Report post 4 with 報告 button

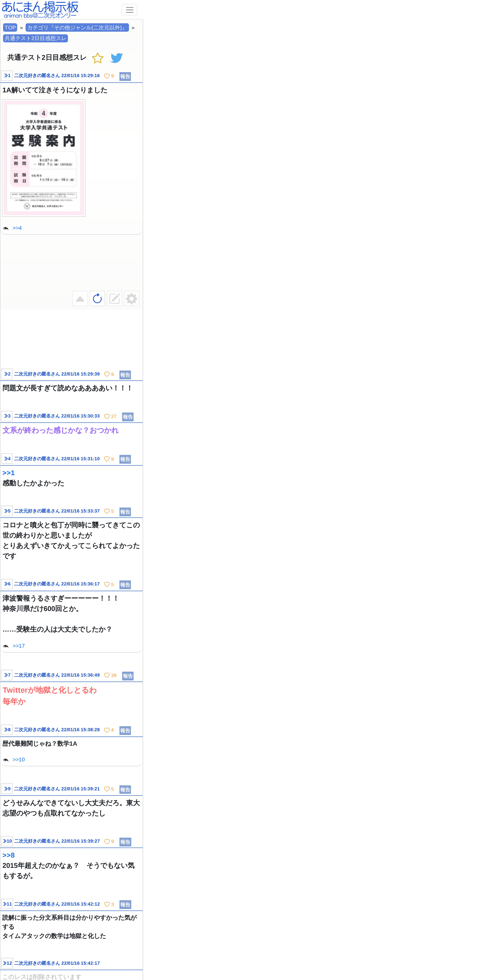[x=125, y=459]
